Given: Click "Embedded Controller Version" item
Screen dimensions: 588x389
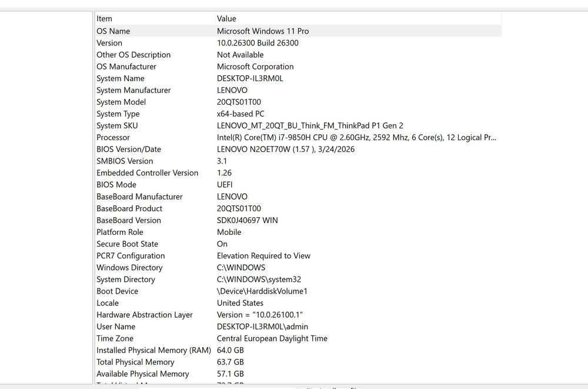Looking at the screenshot, I should pyautogui.click(x=148, y=173).
